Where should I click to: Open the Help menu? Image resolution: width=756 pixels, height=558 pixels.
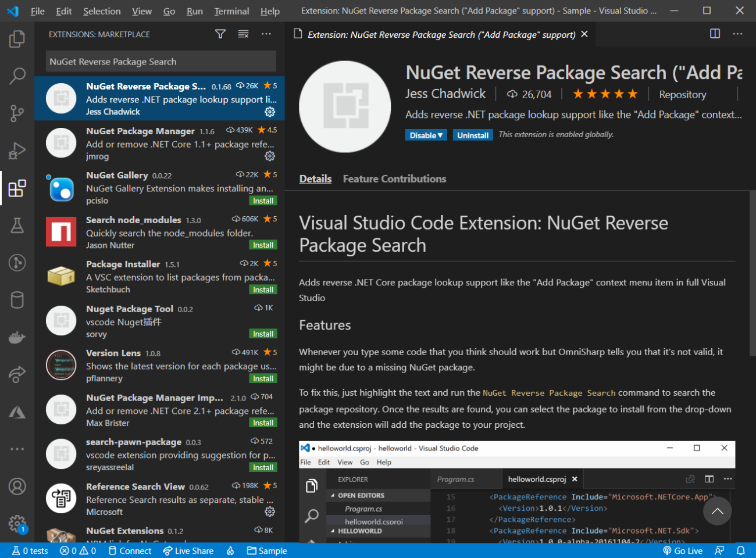[270, 11]
